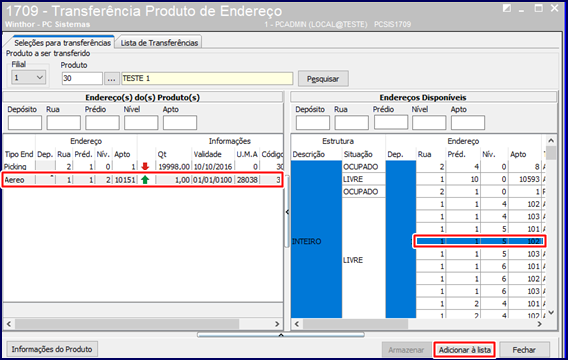Click the disabled Armazenar button
The image size is (568, 360).
tap(406, 350)
